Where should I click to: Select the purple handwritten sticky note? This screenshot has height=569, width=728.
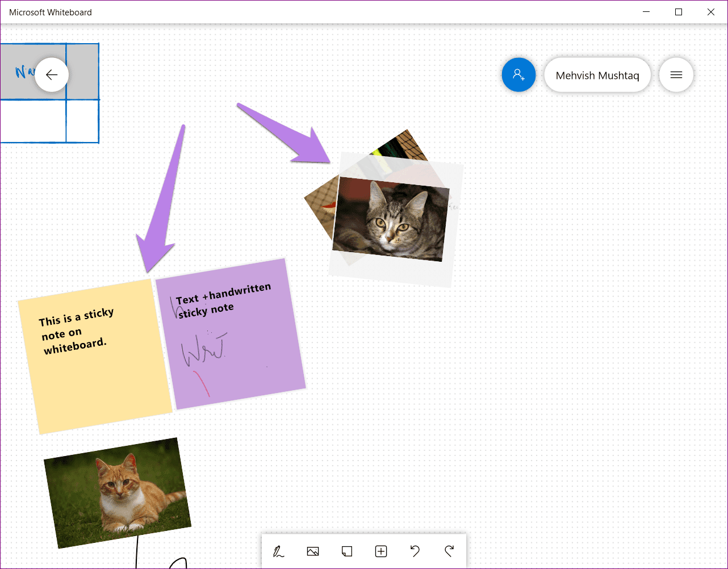[231, 334]
